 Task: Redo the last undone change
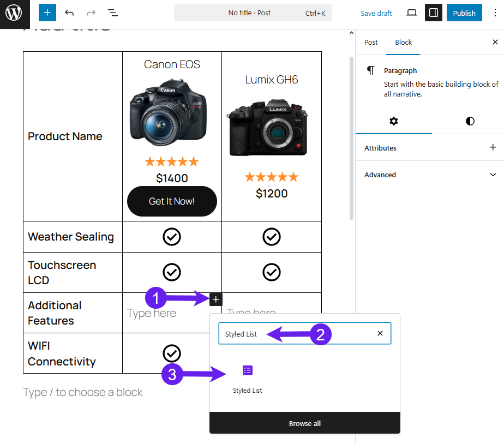(91, 13)
